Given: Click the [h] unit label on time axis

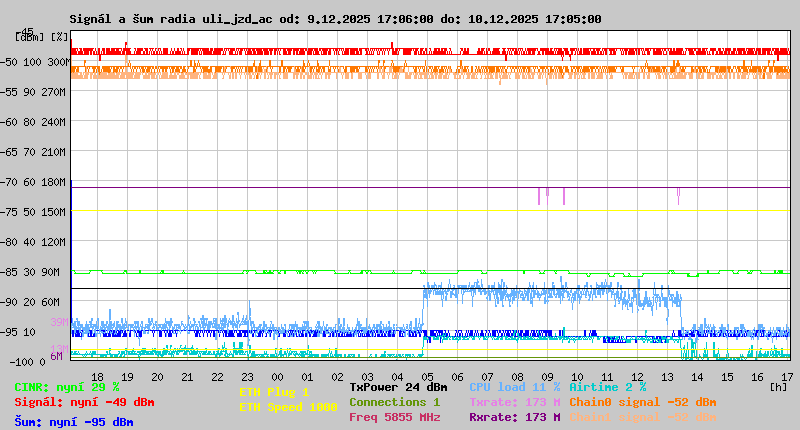Looking at the screenshot, I should [778, 386].
